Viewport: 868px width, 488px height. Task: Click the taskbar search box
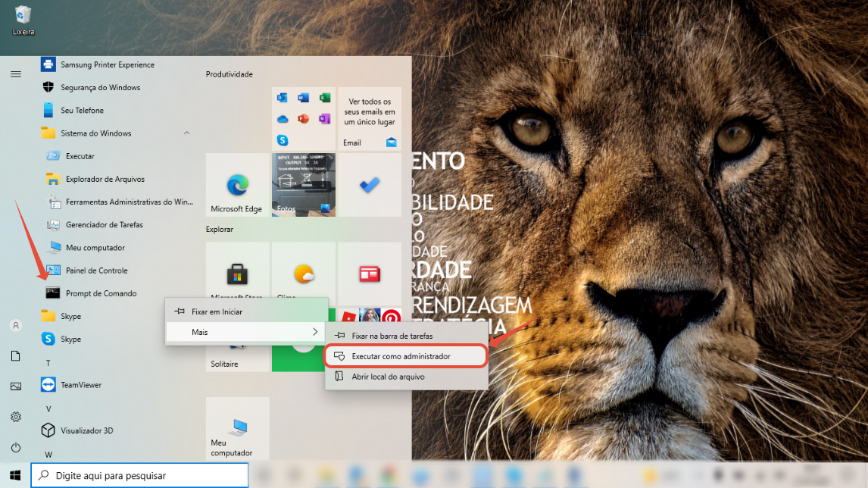click(139, 475)
